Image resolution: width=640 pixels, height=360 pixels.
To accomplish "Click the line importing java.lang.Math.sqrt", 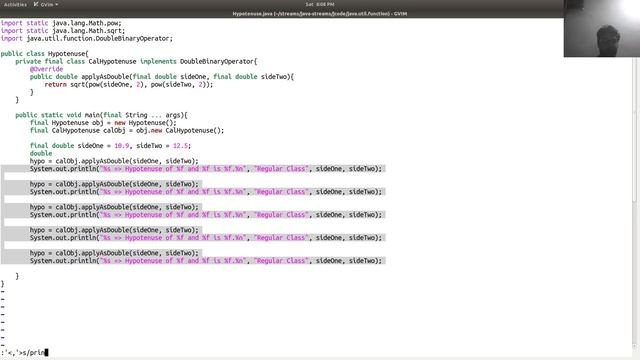I will coord(63,31).
